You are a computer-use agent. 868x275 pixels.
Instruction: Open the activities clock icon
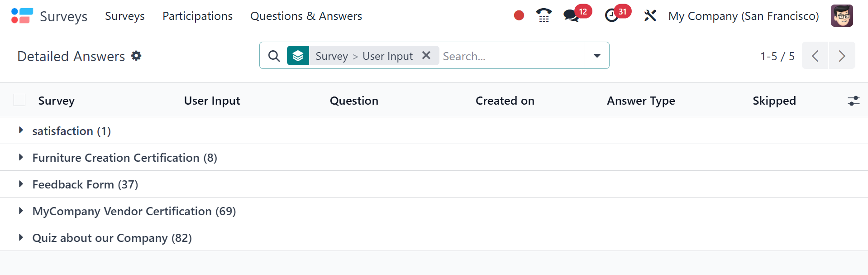click(612, 16)
